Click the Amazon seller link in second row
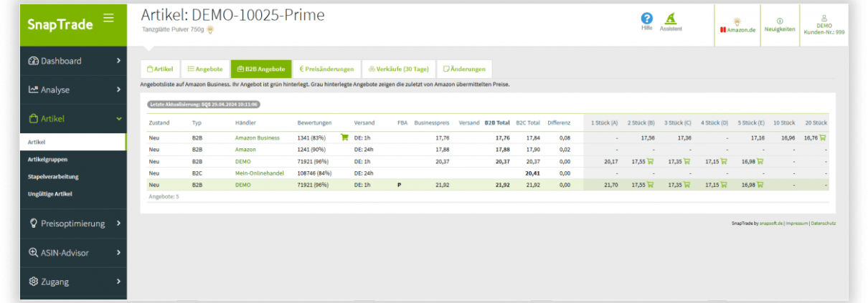 246,149
